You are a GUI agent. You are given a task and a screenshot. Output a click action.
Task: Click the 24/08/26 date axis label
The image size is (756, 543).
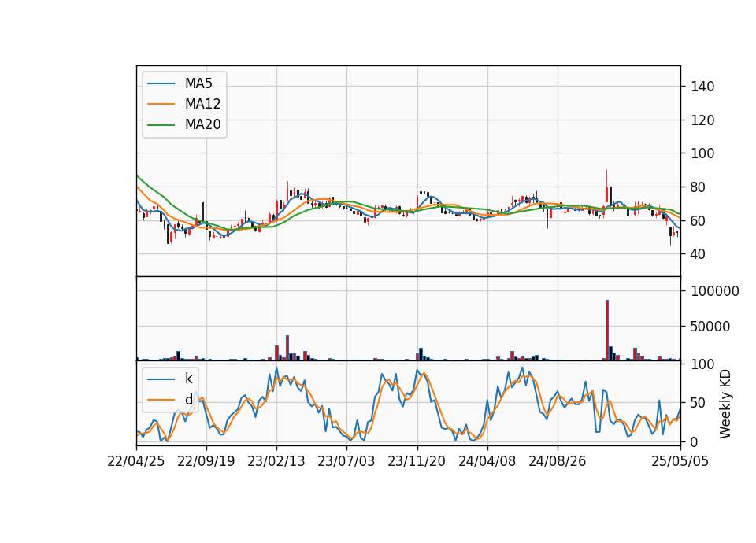558,462
